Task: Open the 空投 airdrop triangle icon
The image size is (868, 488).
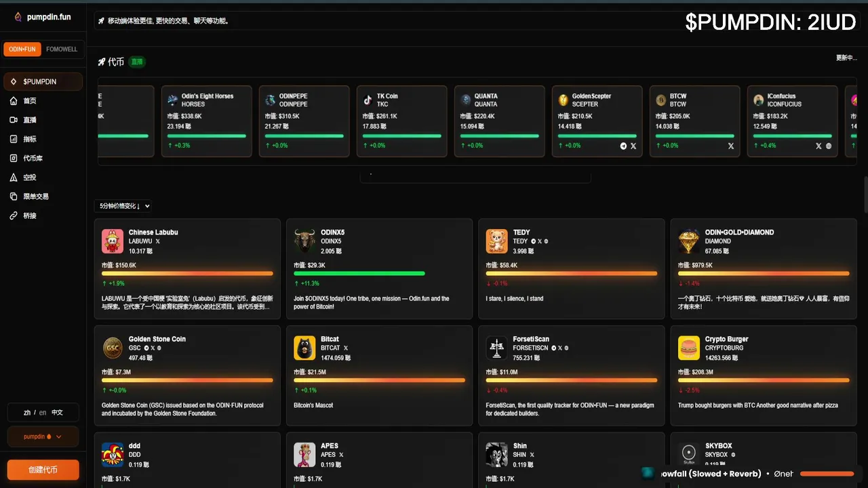Action: (14, 177)
